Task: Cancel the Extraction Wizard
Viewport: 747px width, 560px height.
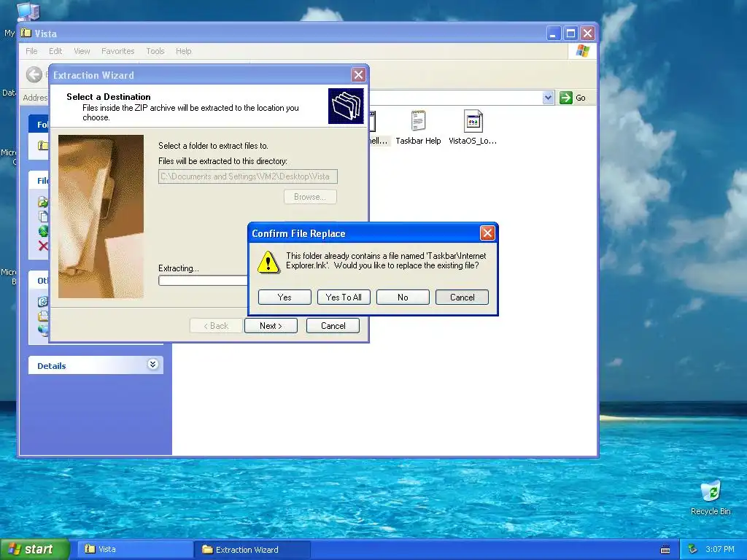Action: point(333,326)
